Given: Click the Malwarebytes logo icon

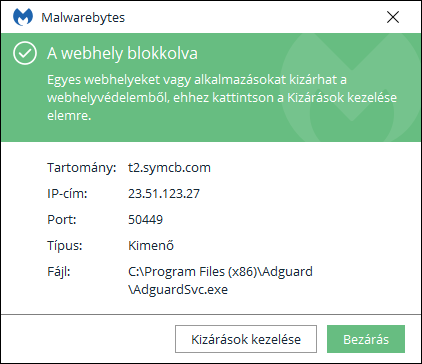Looking at the screenshot, I should click(23, 17).
